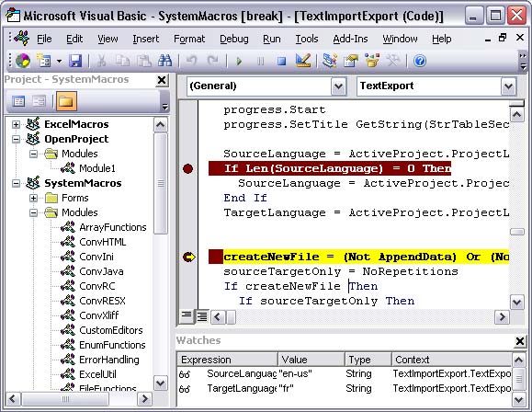Click the Insert UserForm toolbar icon
This screenshot has width=532, height=412.
(x=44, y=61)
